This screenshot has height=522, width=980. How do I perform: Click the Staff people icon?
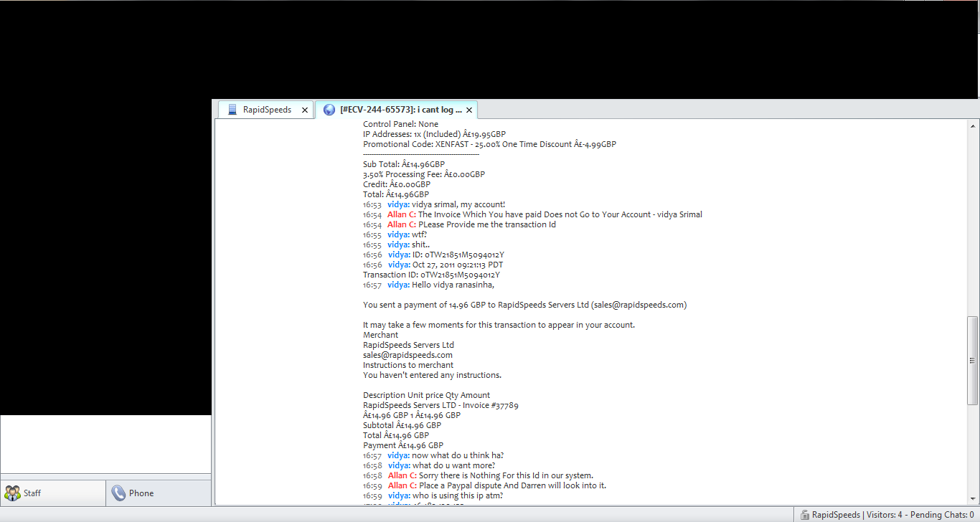tap(12, 493)
